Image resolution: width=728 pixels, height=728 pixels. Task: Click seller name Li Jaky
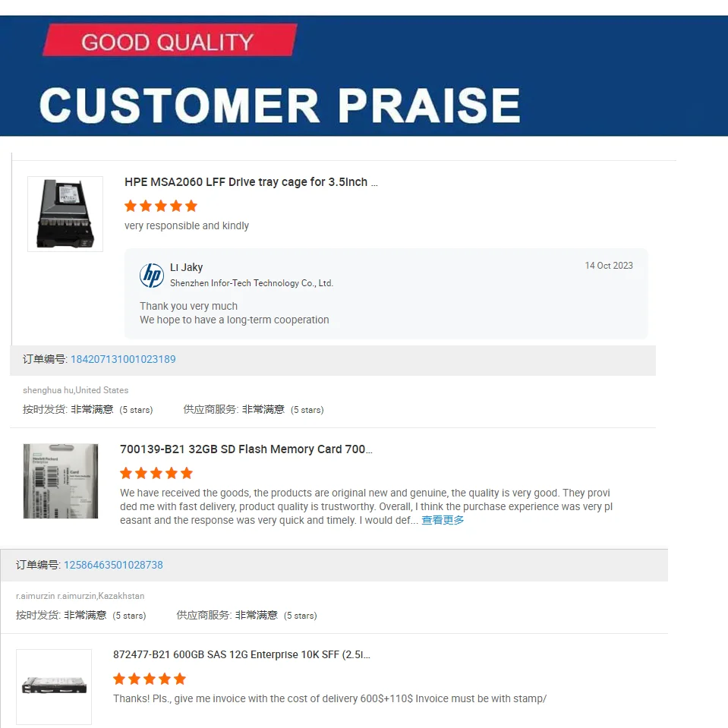coord(186,267)
